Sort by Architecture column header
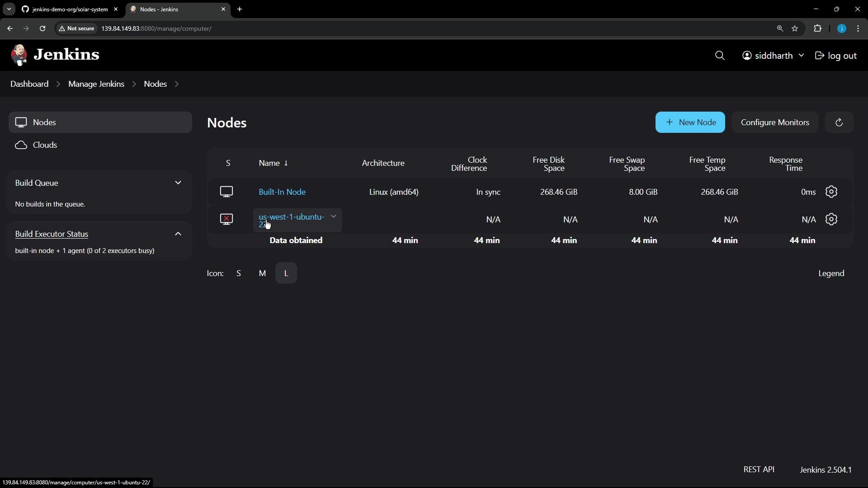The height and width of the screenshot is (488, 868). (x=383, y=163)
